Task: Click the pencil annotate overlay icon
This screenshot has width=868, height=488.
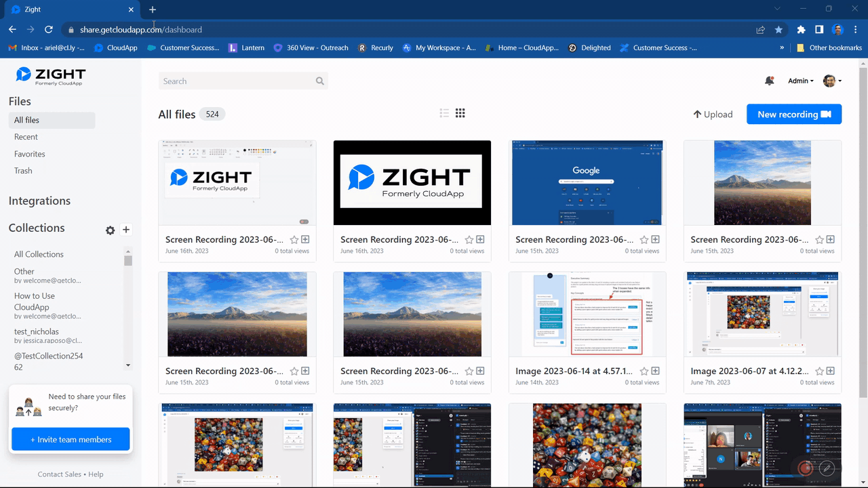Action: point(827,468)
